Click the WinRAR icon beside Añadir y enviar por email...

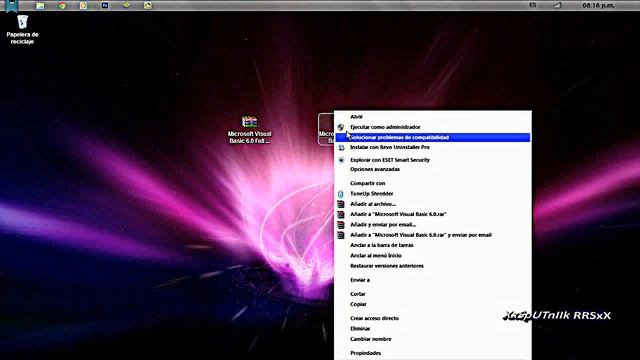341,225
